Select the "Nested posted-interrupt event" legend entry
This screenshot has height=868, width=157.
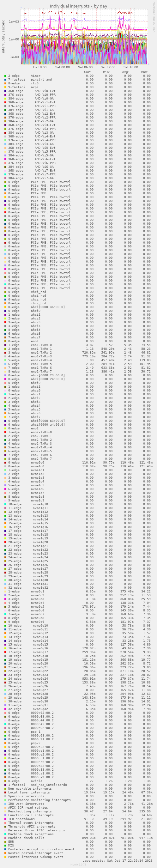[x=36, y=853]
